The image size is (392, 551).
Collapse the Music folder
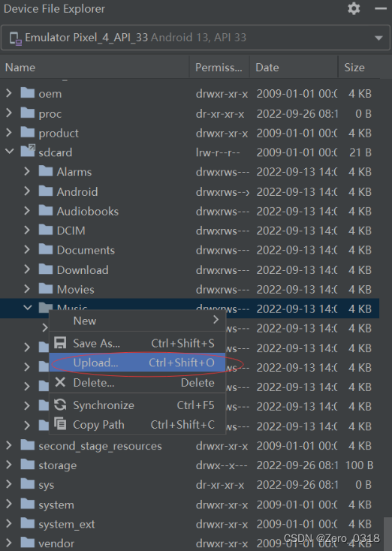click(x=28, y=308)
